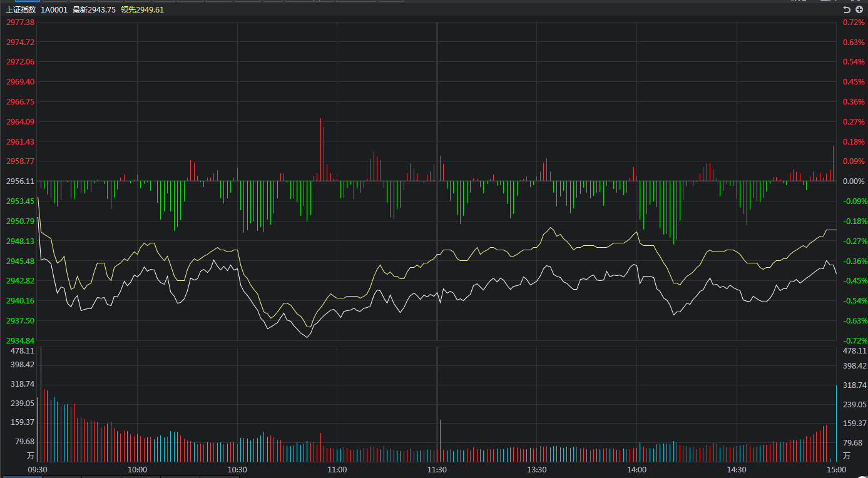Select the 0.72% top percentage label
868x478 pixels.
click(x=854, y=23)
